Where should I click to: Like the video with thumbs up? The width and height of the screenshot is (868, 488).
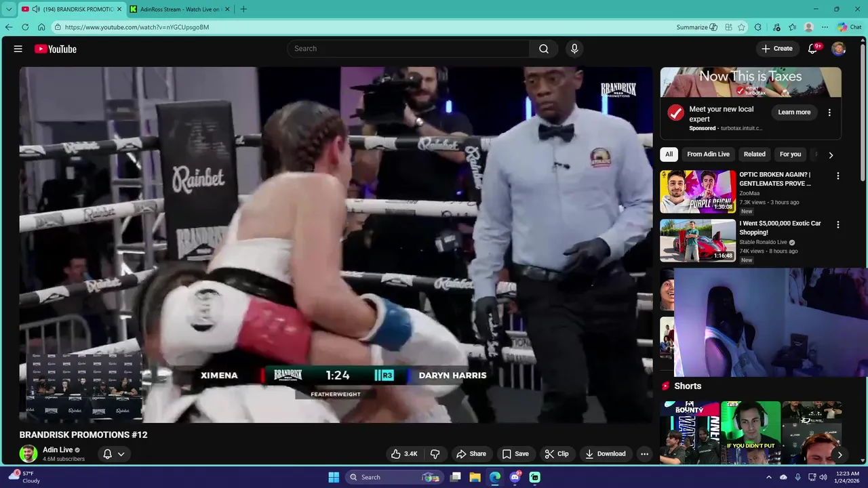[404, 454]
